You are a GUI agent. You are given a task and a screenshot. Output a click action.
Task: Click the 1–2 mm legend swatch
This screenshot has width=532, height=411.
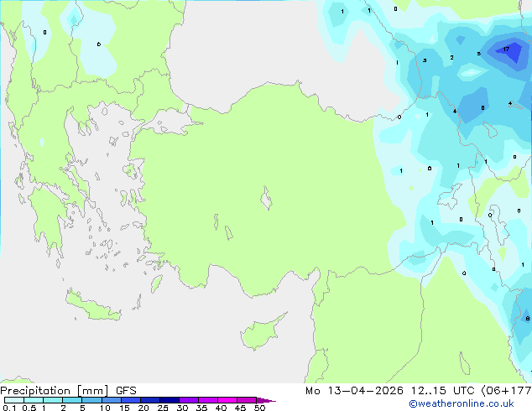pos(53,400)
